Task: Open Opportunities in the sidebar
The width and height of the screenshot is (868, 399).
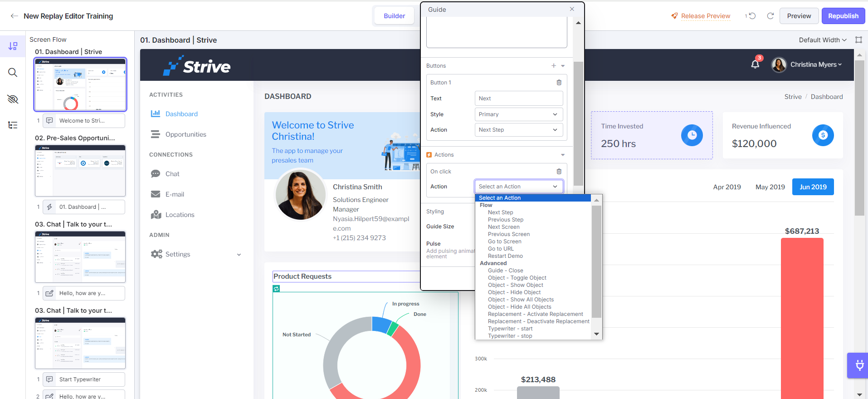Action: (x=185, y=134)
